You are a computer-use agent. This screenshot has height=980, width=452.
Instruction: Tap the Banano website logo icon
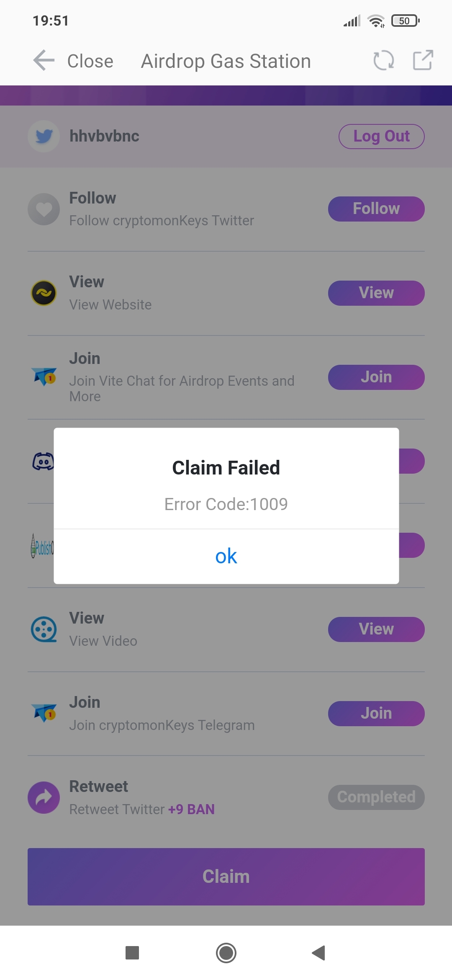pyautogui.click(x=44, y=293)
